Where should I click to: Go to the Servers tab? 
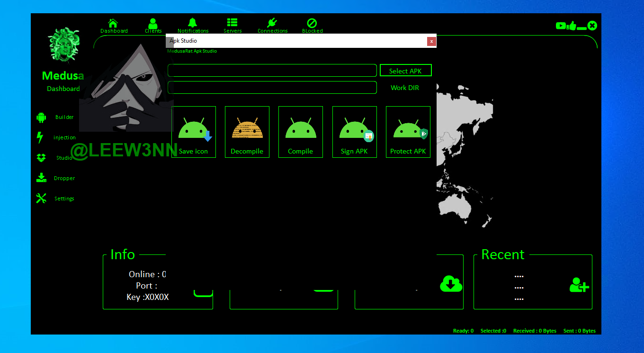tap(232, 26)
